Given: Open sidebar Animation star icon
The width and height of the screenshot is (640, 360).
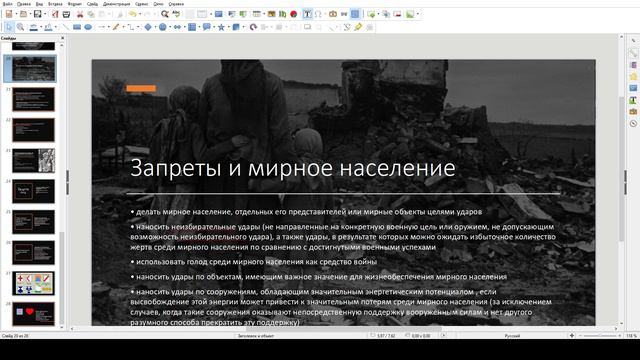Looking at the screenshot, I should point(633,77).
